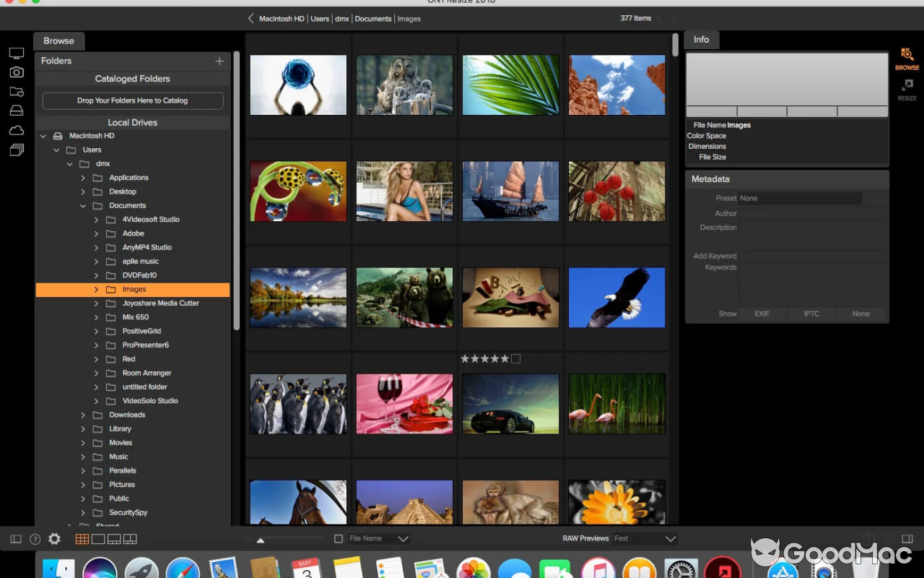Open application Preferences via gear icon

[53, 539]
